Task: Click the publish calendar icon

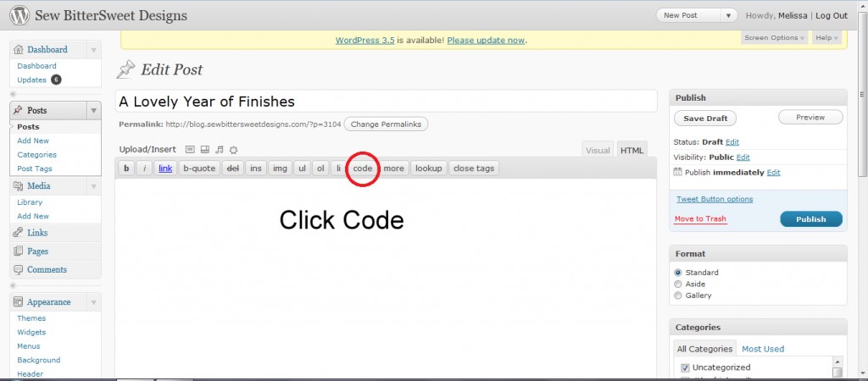Action: (677, 172)
